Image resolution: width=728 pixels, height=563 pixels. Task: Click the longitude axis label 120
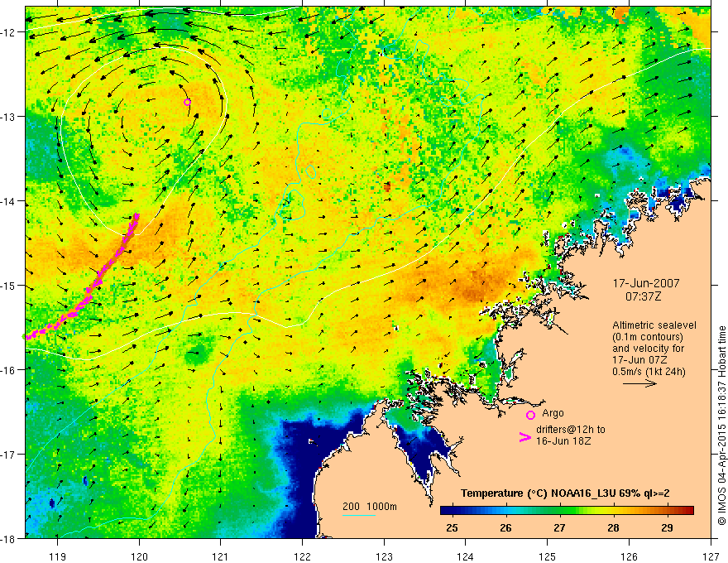click(139, 556)
